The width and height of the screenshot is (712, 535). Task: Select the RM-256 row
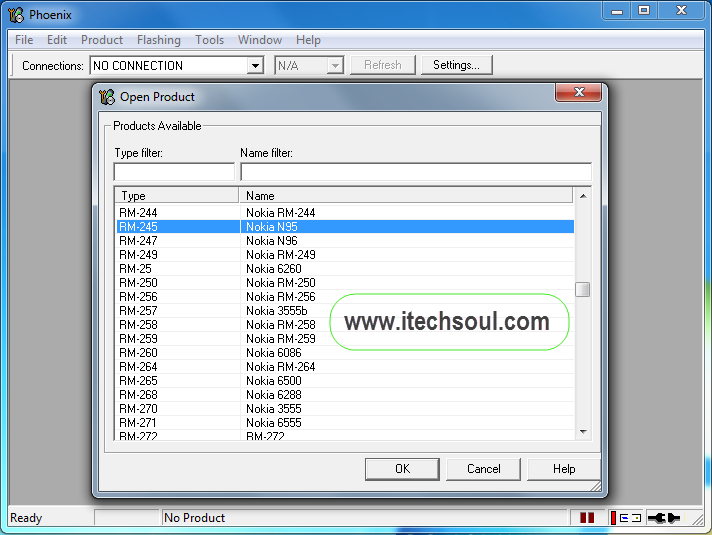tap(345, 297)
